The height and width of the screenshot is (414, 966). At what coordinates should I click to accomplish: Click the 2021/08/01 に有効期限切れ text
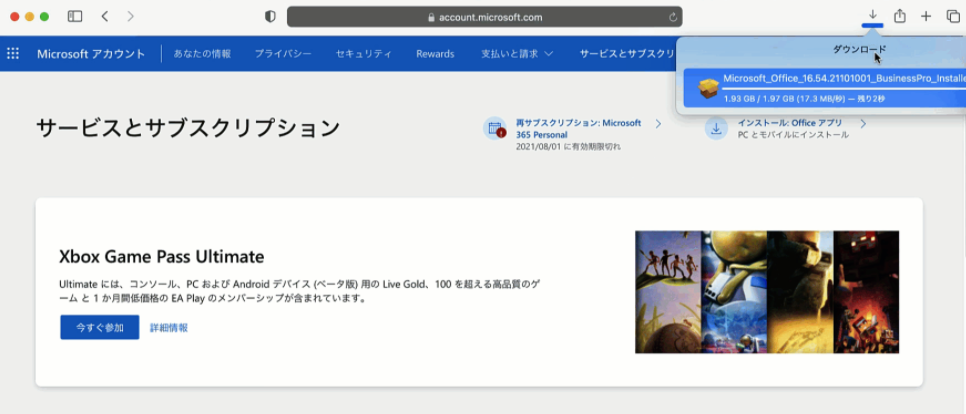(x=568, y=147)
